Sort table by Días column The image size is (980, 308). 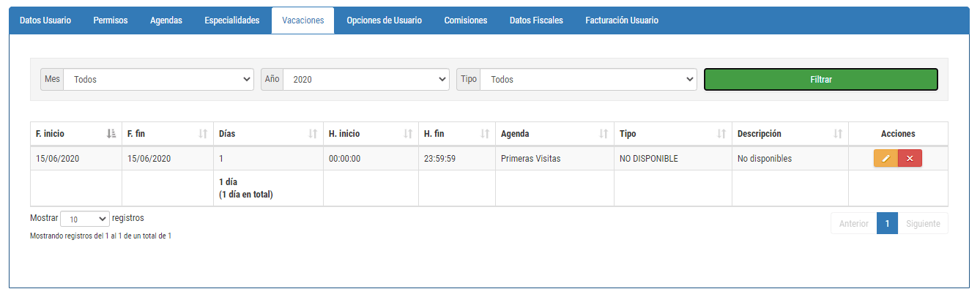pyautogui.click(x=268, y=134)
